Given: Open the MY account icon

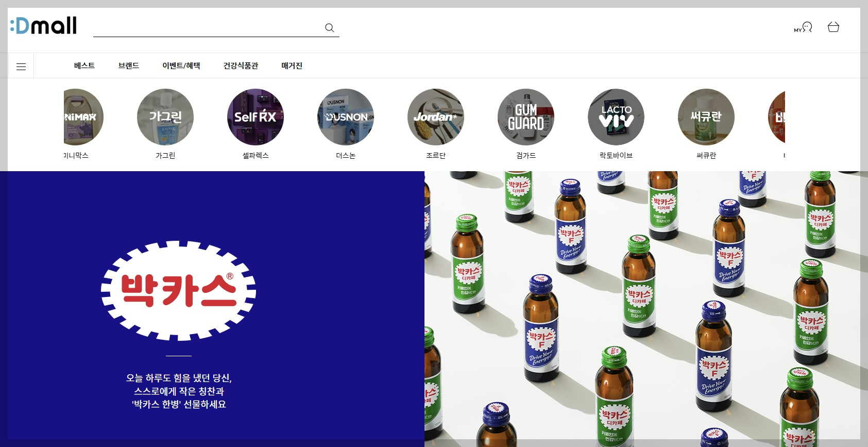Looking at the screenshot, I should (x=803, y=27).
